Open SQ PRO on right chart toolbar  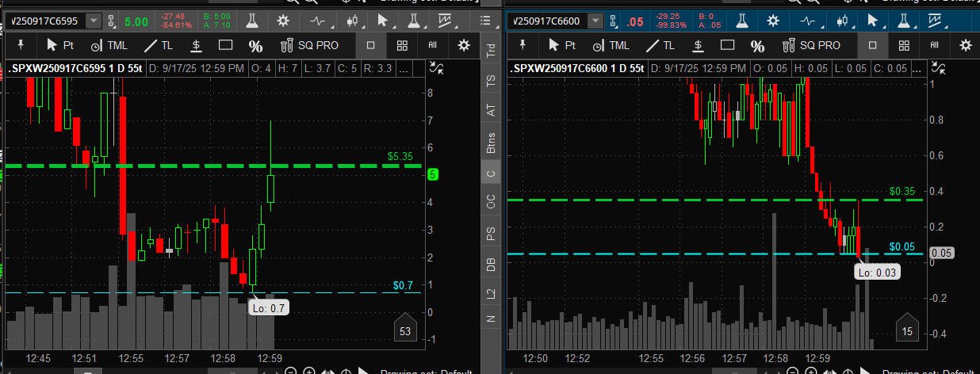coord(811,46)
